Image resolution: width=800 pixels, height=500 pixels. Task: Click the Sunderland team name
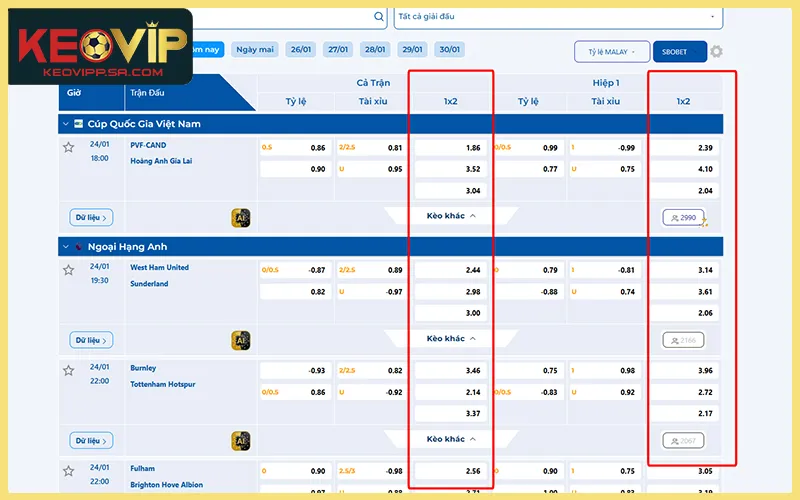[x=149, y=283]
